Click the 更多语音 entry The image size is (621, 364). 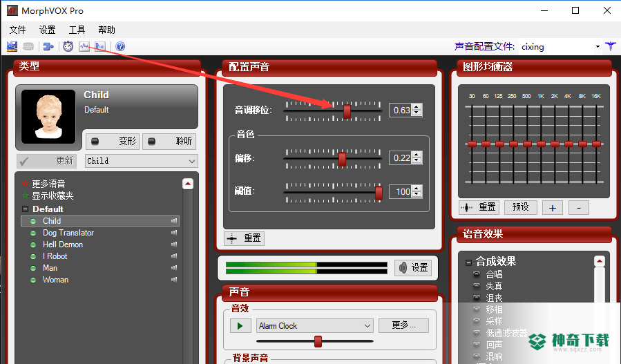[x=48, y=184]
